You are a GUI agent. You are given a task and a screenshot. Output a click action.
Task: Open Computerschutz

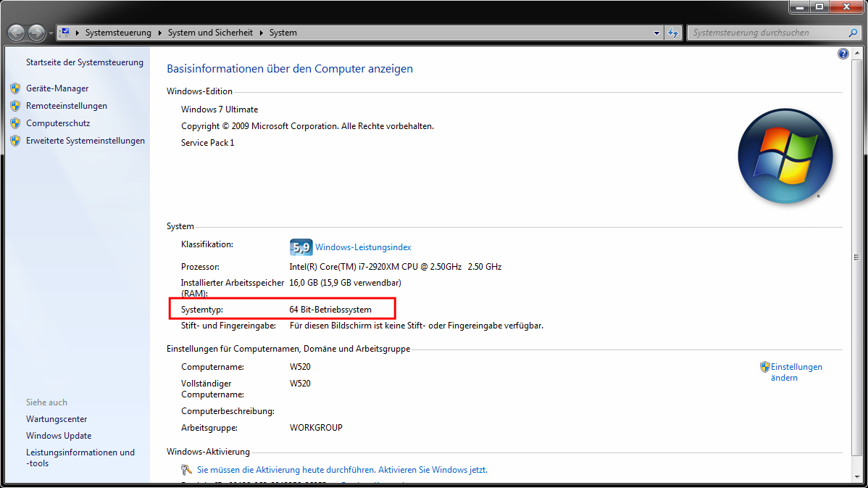pos(57,123)
